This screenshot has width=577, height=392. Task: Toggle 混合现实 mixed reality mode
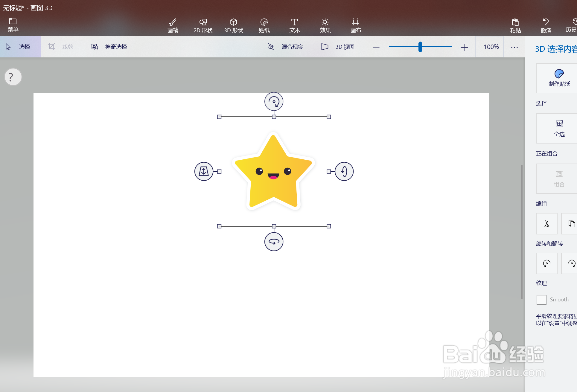pyautogui.click(x=286, y=47)
